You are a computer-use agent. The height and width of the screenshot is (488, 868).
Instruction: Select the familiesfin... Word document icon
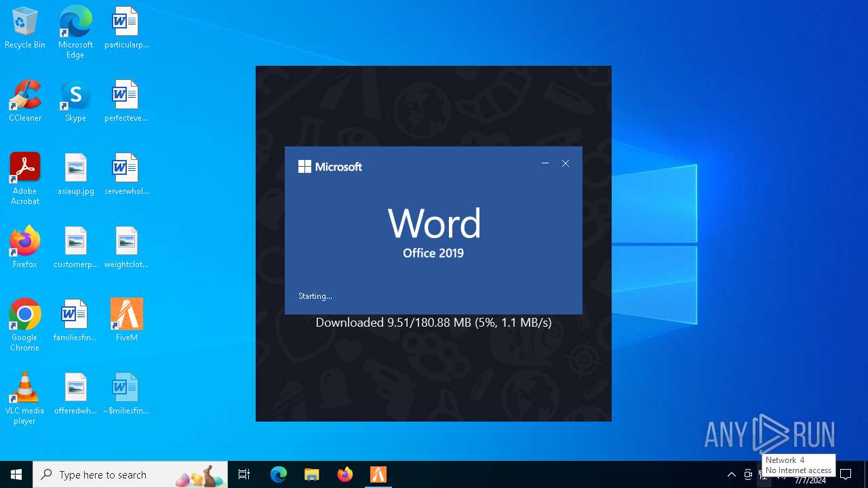pyautogui.click(x=75, y=321)
